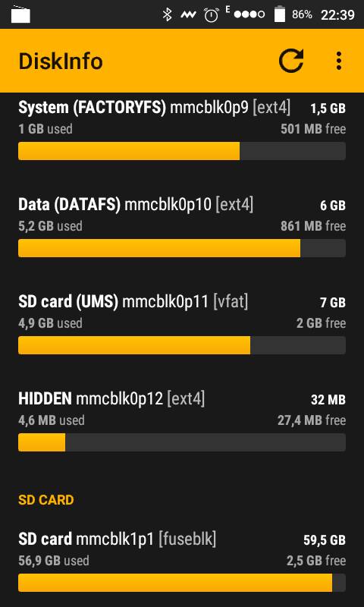The height and width of the screenshot is (607, 364).
Task: Tap the alarm clock status icon
Action: (212, 14)
